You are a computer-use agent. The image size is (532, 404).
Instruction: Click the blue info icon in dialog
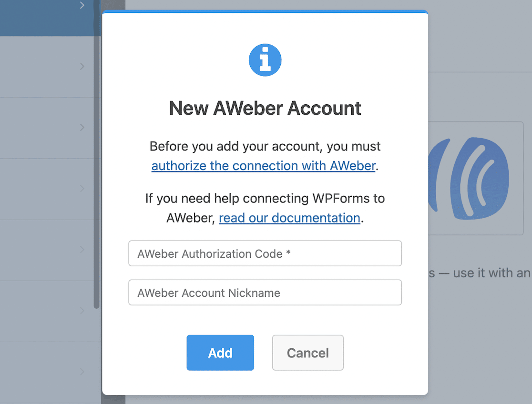(265, 60)
